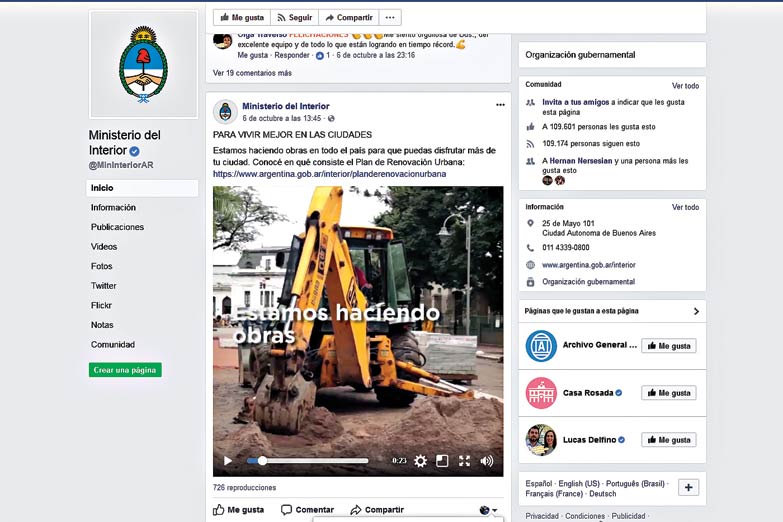
Task: Click Seguir button at page top
Action: [295, 17]
